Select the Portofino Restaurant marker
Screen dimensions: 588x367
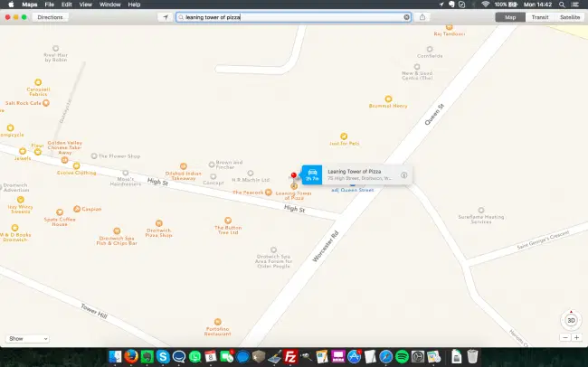[217, 322]
